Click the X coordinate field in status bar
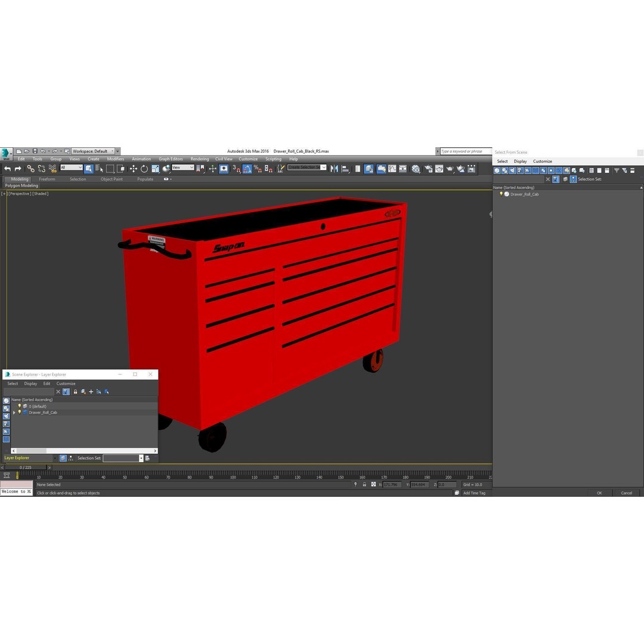Screen dimensions: 644x644 (x=392, y=485)
